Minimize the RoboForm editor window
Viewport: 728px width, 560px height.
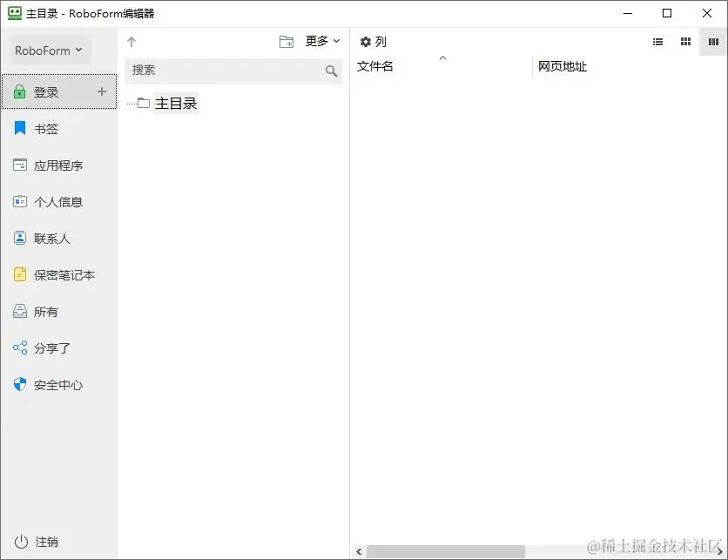628,13
